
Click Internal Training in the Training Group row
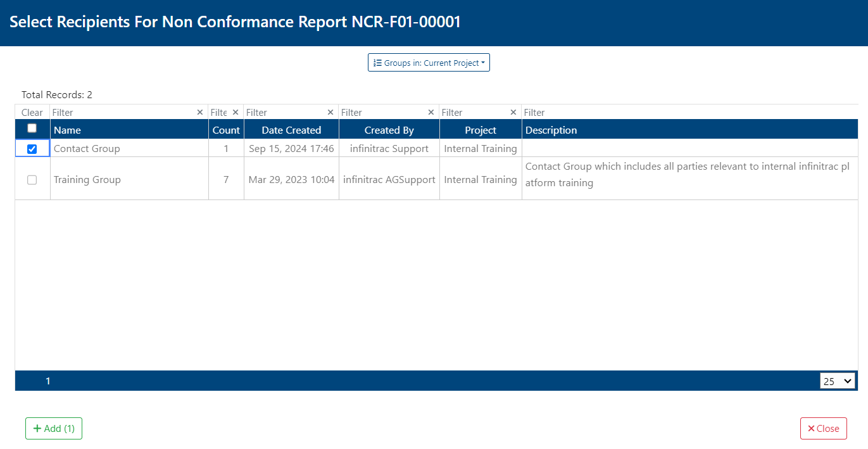(x=481, y=179)
